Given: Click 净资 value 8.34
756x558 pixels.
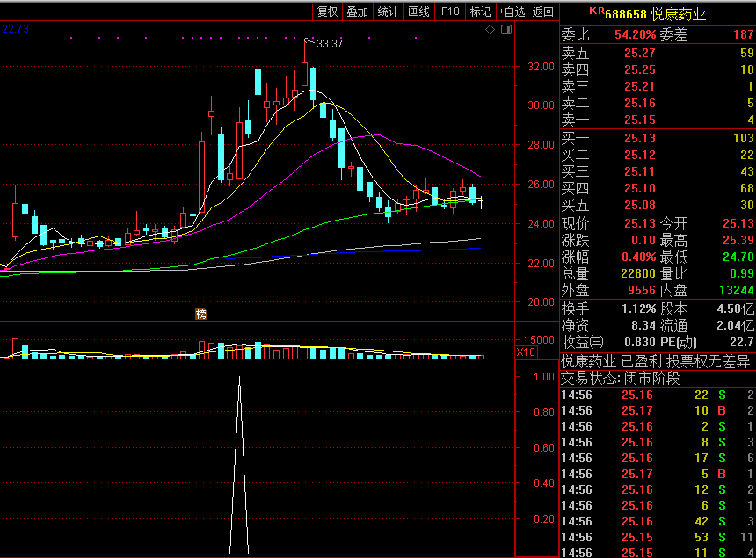Looking at the screenshot, I should coord(643,326).
